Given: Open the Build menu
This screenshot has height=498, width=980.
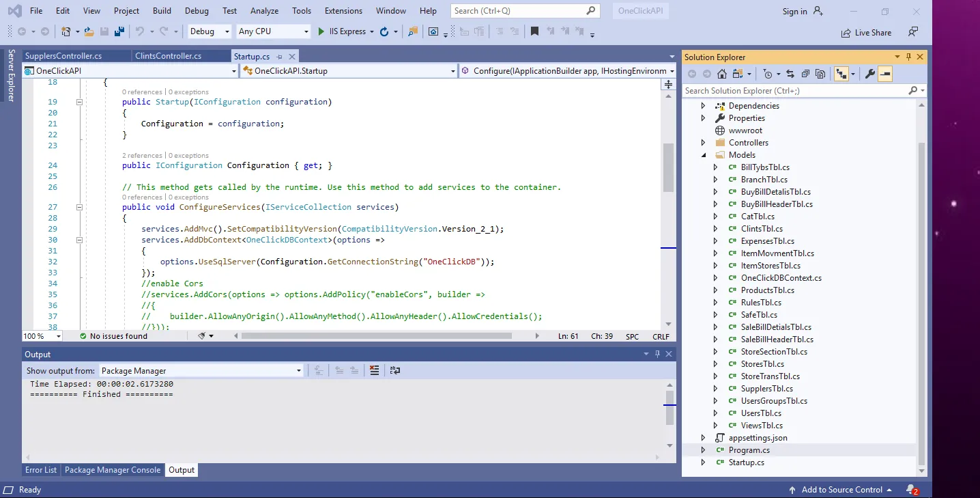Looking at the screenshot, I should [162, 11].
